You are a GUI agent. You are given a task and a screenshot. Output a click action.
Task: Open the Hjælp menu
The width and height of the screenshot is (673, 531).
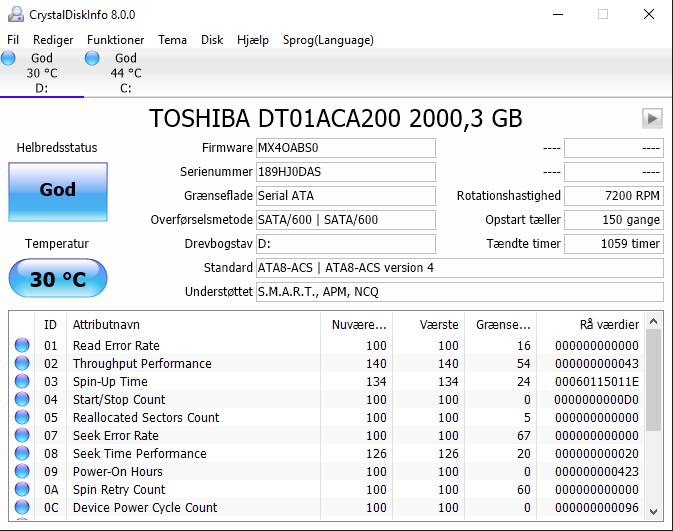253,40
